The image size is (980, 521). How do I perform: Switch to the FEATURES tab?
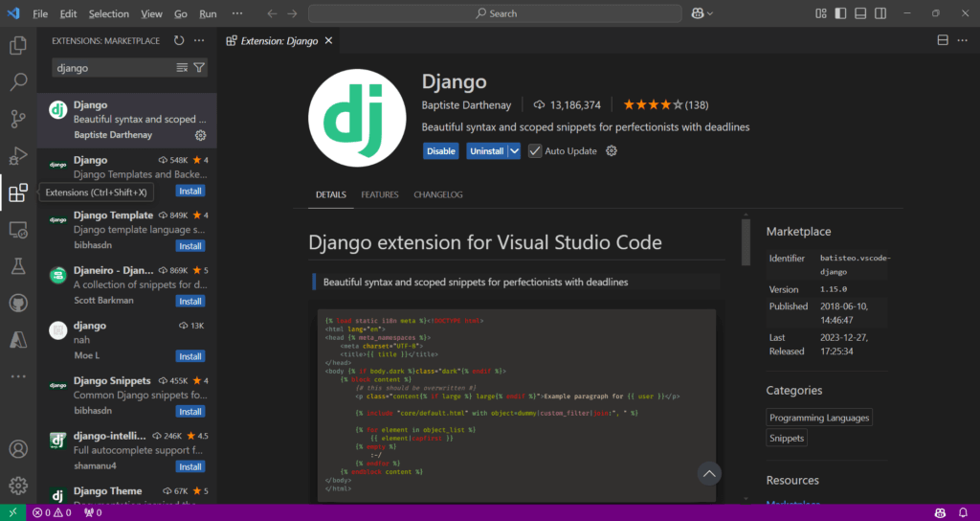[x=379, y=194]
